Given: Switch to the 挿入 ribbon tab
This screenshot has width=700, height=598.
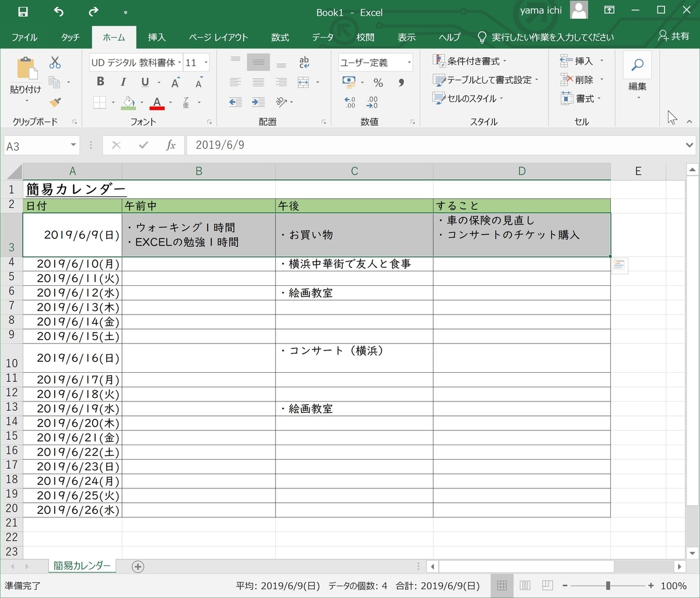Looking at the screenshot, I should 156,37.
